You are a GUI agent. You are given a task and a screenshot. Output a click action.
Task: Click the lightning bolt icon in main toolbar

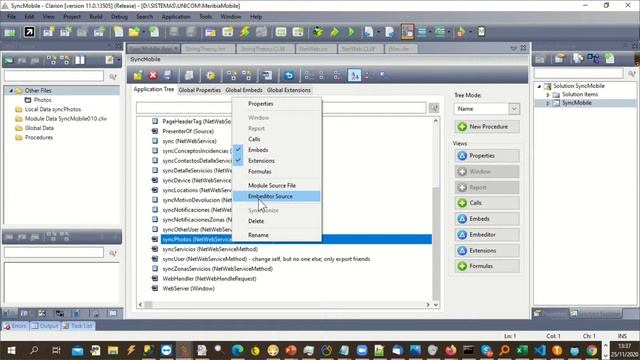pyautogui.click(x=245, y=32)
